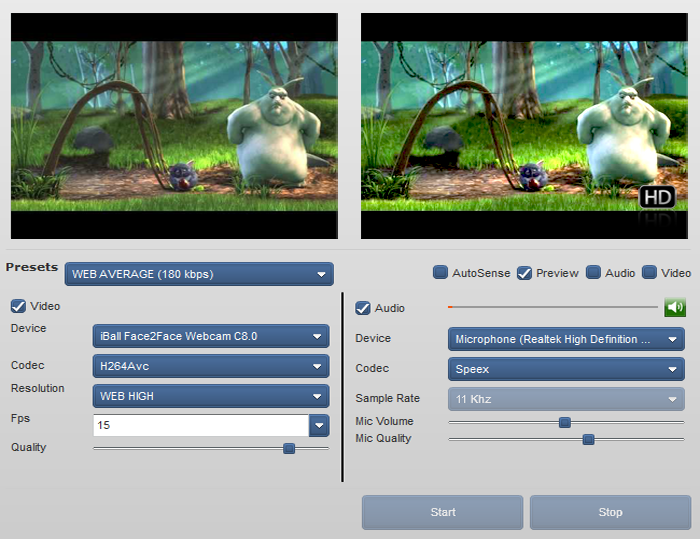Click the Fps label
The width and height of the screenshot is (700, 539).
click(x=20, y=418)
